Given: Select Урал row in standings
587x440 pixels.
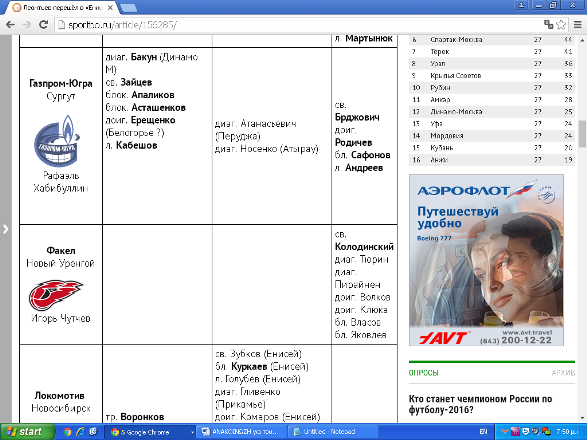Looking at the screenshot, I should (x=492, y=63).
